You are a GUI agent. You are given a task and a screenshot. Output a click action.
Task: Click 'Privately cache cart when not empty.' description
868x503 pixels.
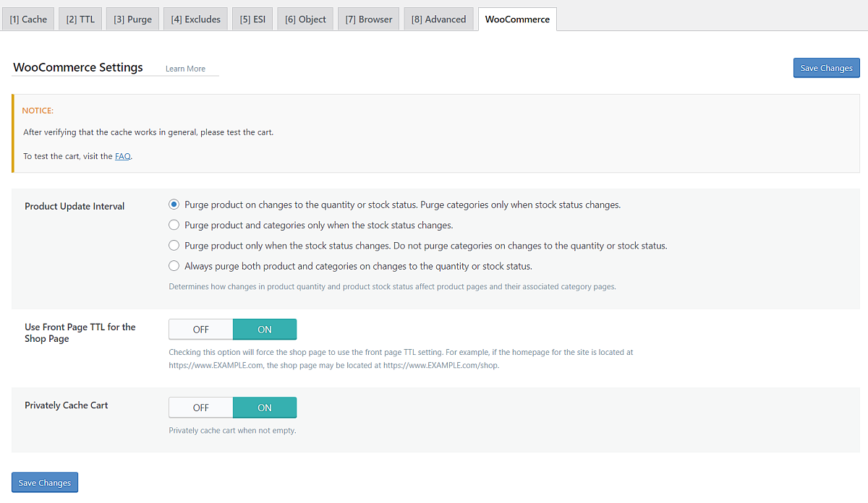click(233, 431)
